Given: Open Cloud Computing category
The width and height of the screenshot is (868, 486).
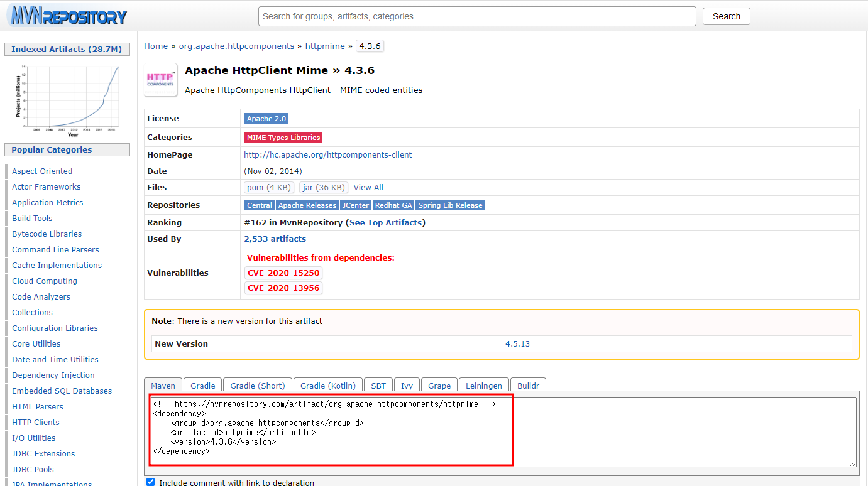Looking at the screenshot, I should [45, 281].
